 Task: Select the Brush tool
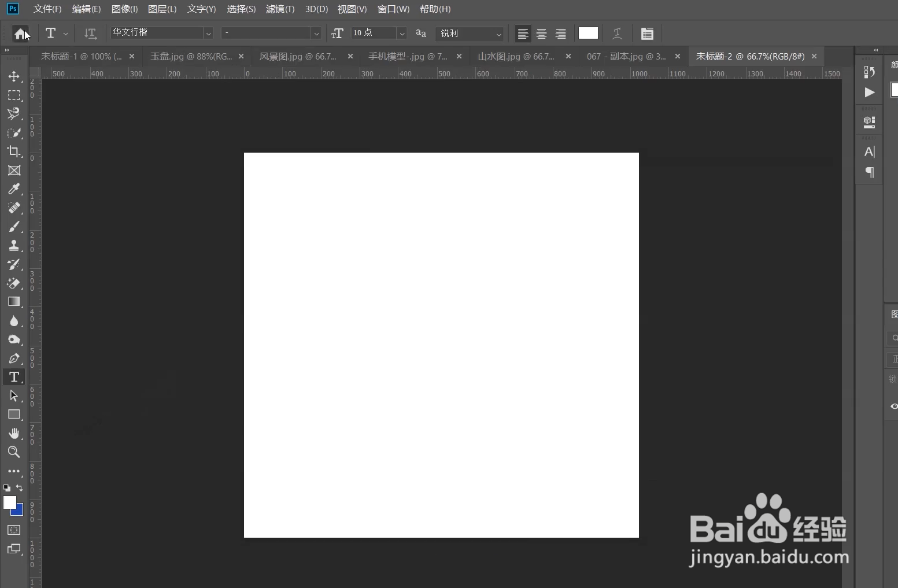click(x=14, y=227)
